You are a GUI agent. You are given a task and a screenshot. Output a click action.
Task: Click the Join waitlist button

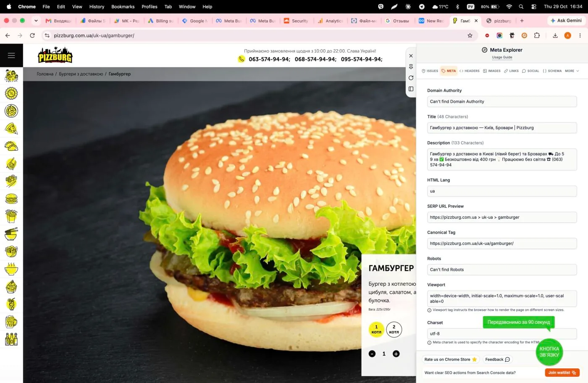[562, 373]
